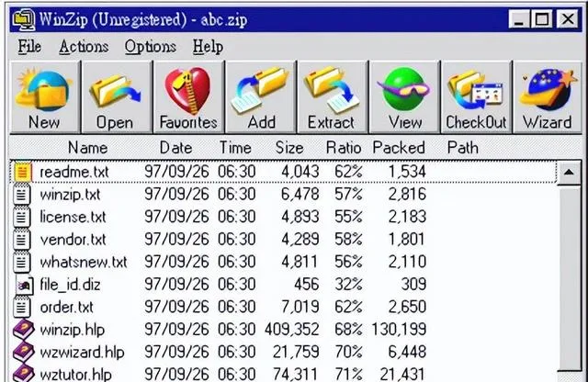The width and height of the screenshot is (588, 382).
Task: Click the size value 7,019
Action: pyautogui.click(x=300, y=307)
